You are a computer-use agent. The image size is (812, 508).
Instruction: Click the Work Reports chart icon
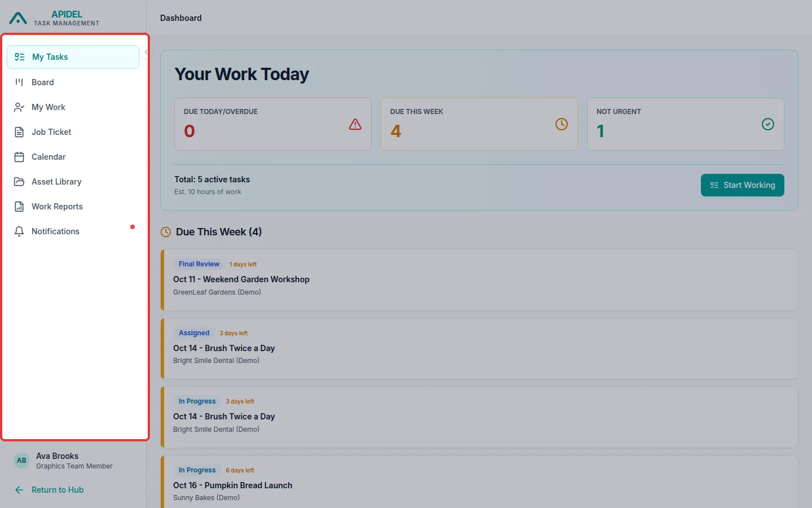coord(19,207)
